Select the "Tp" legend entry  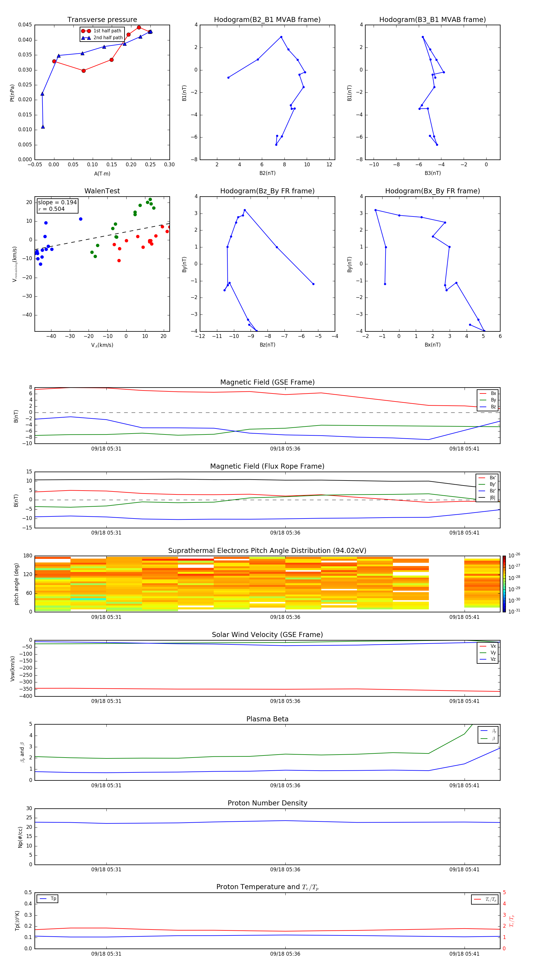[x=48, y=899]
